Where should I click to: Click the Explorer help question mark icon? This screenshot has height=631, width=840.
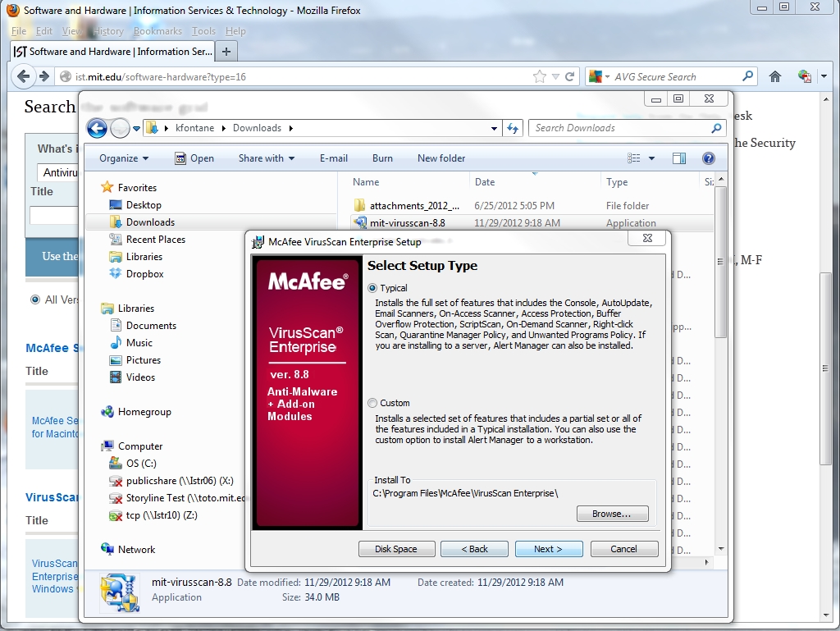(709, 158)
